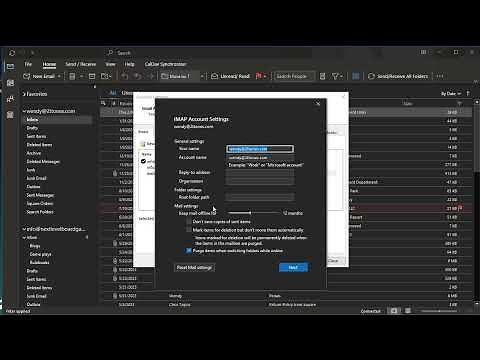The height and width of the screenshot is (360, 480).
Task: Click the Delete icon in the ribbon
Action: coord(72,76)
